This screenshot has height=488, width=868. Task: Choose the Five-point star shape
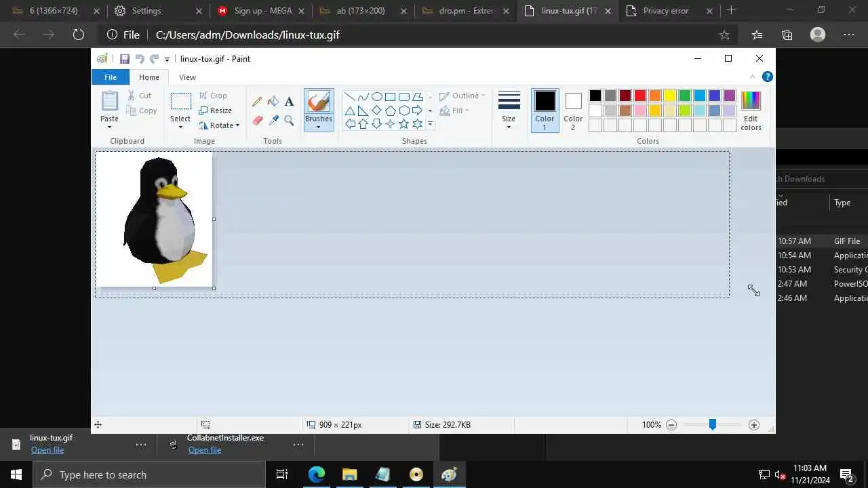[x=404, y=124]
